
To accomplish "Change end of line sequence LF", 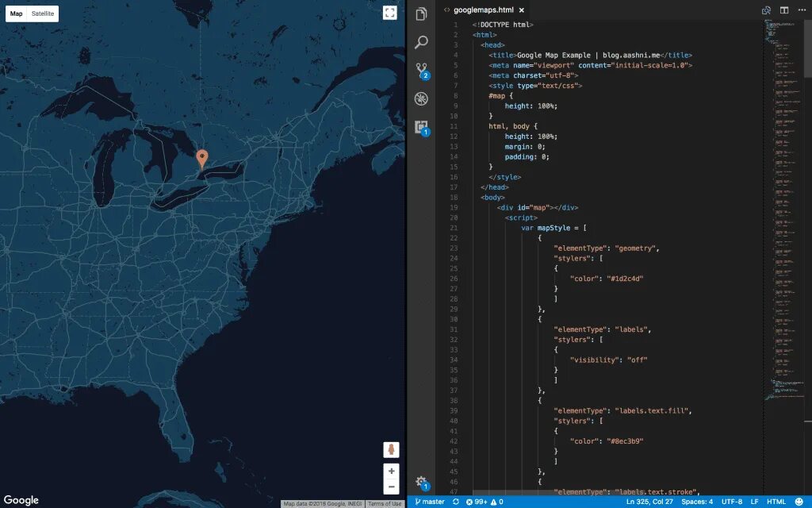I will 755,502.
